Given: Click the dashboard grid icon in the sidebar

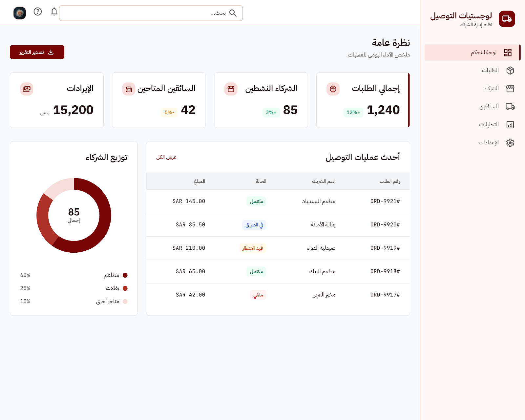Looking at the screenshot, I should click(508, 52).
